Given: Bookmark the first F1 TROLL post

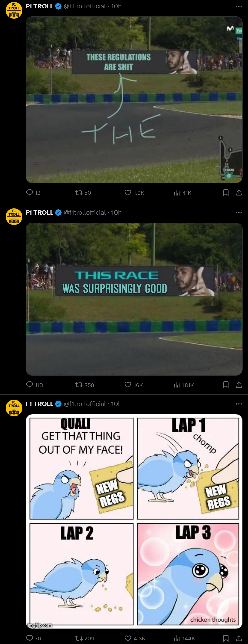Looking at the screenshot, I should 226,193.
